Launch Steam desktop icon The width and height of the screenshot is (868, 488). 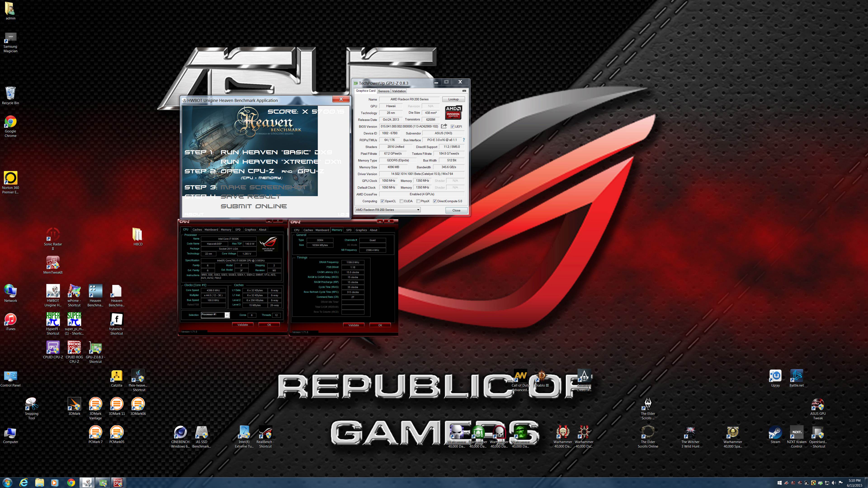775,435
